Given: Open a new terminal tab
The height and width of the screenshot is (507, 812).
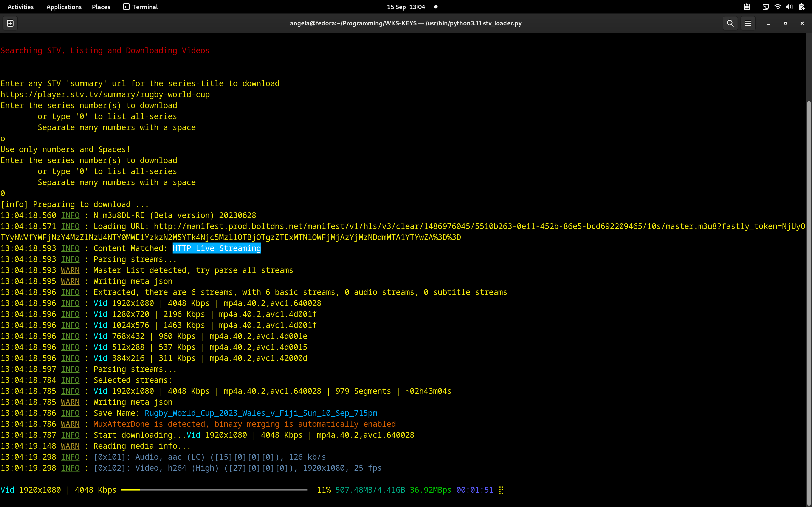Looking at the screenshot, I should [10, 23].
